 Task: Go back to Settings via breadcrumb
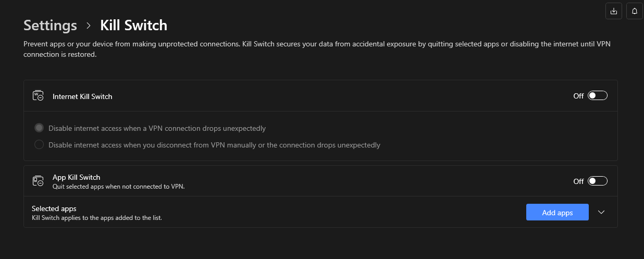[51, 25]
